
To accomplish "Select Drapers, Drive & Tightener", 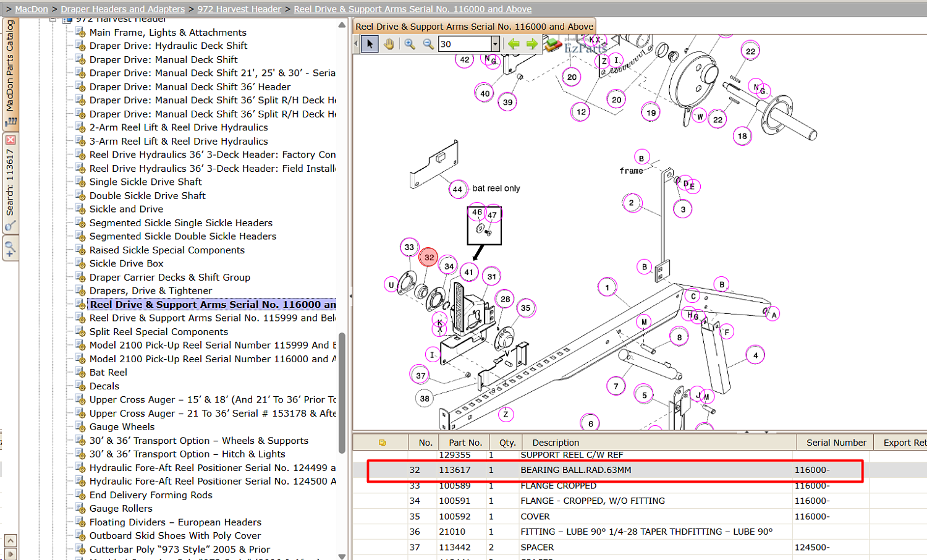I will [x=151, y=291].
